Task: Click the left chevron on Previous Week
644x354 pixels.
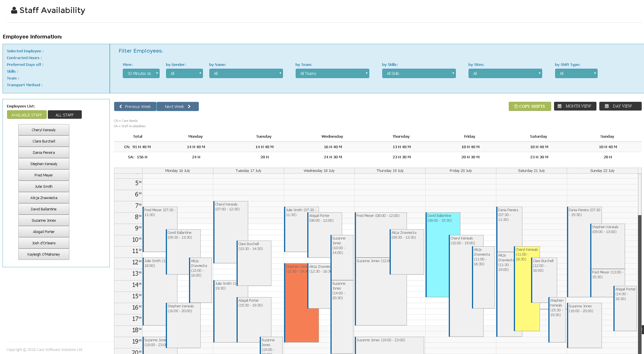Action: click(x=121, y=107)
